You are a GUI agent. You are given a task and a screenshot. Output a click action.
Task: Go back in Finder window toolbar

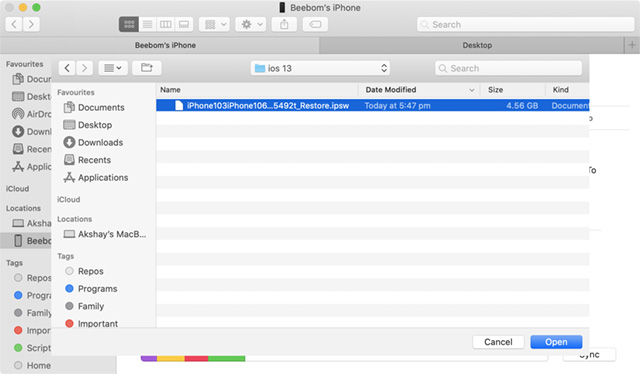pos(14,24)
